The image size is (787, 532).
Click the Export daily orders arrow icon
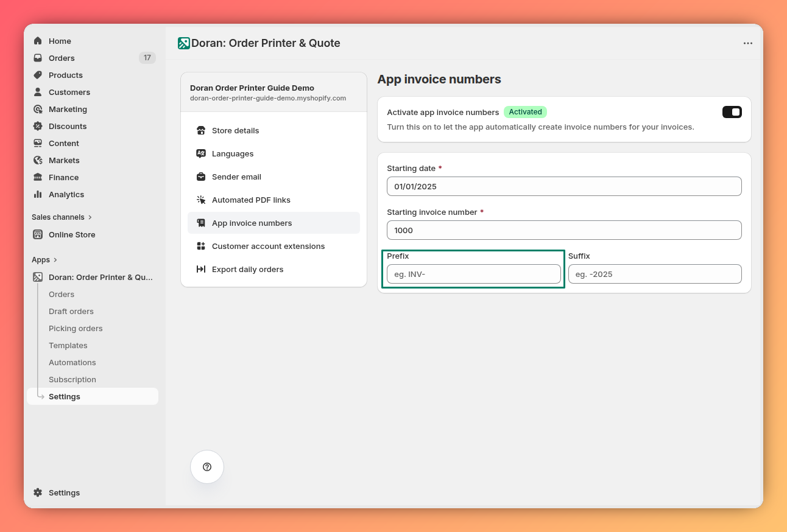point(201,269)
